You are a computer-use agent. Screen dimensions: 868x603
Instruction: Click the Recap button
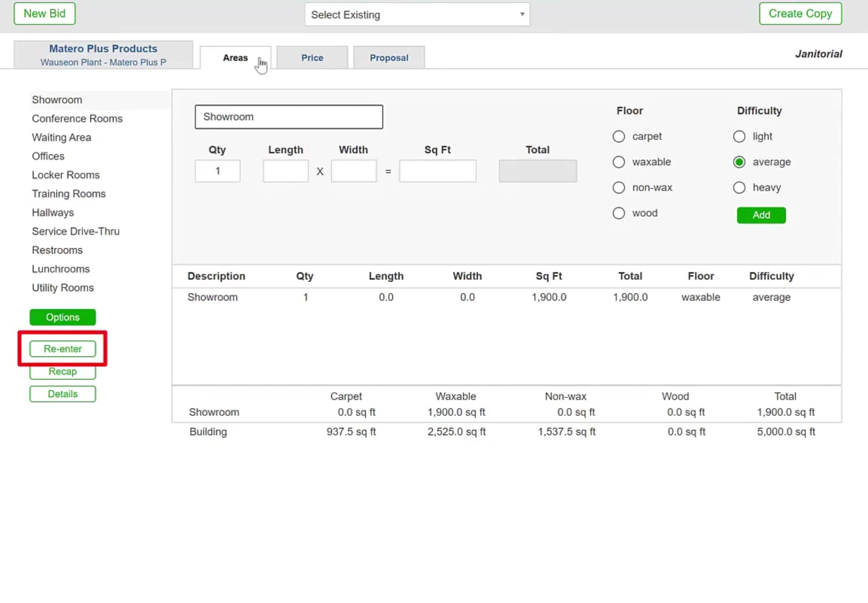63,371
